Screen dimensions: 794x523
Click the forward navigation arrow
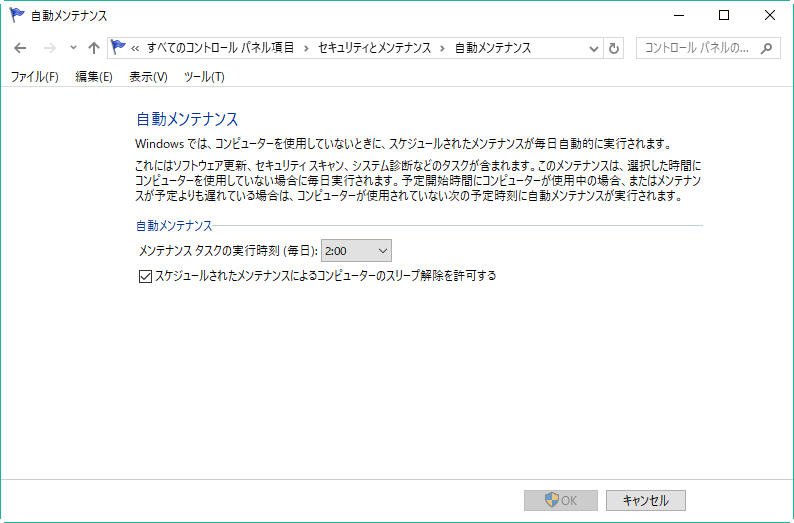point(50,48)
